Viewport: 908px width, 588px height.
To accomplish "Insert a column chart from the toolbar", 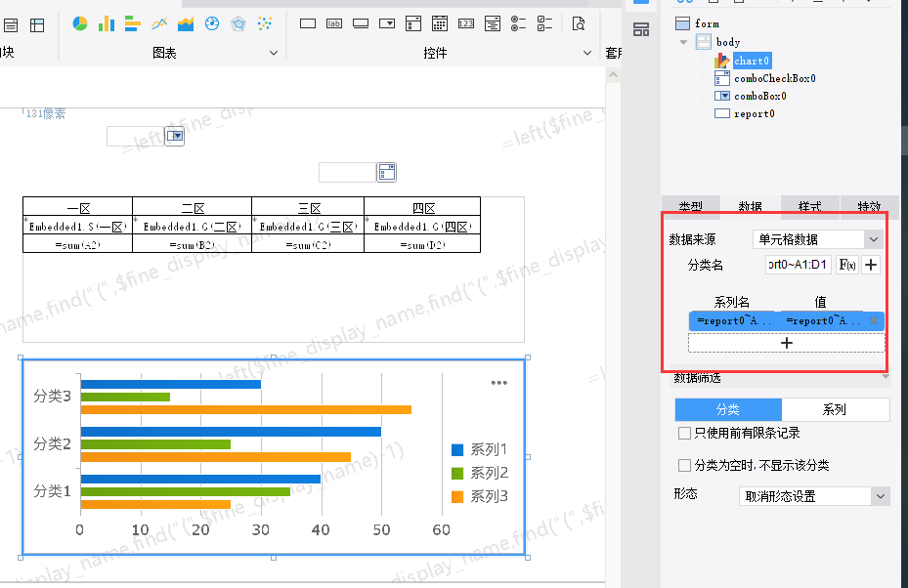I will [x=107, y=23].
